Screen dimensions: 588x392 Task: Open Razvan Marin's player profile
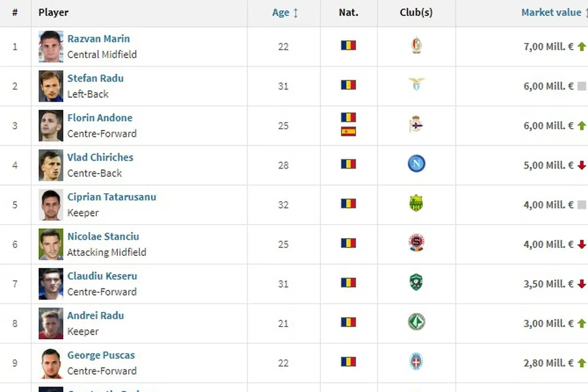tap(99, 39)
